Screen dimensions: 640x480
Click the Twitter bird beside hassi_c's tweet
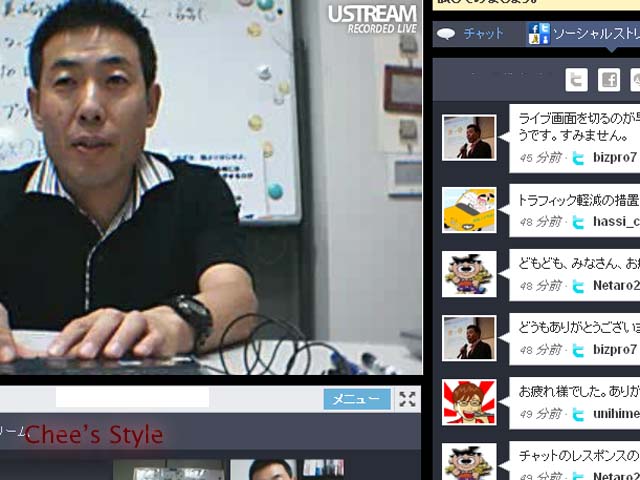[x=578, y=222]
